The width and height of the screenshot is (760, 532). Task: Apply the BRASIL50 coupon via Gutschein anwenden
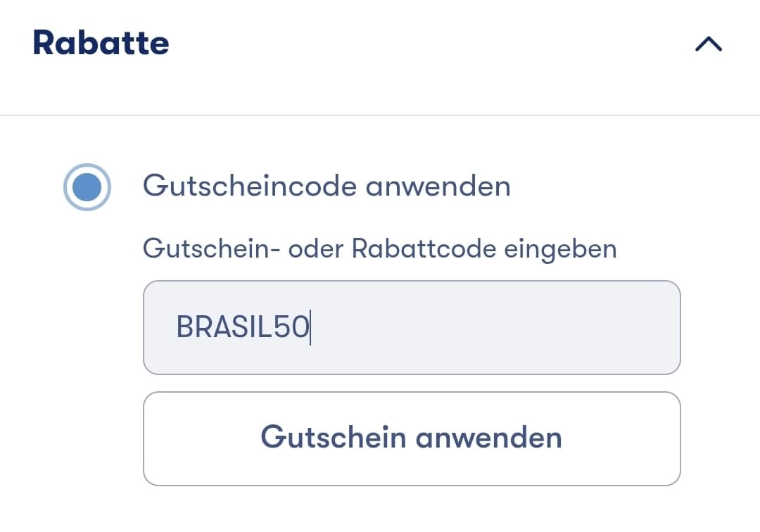[x=412, y=438]
